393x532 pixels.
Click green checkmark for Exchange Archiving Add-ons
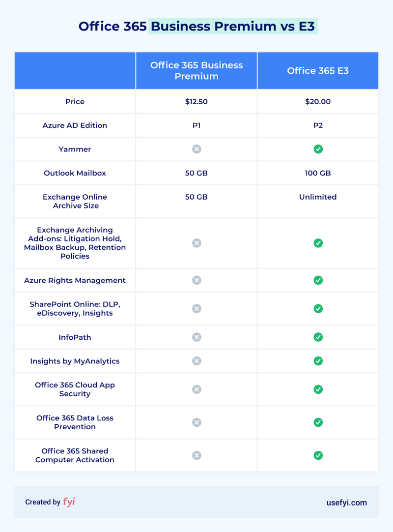pyautogui.click(x=318, y=243)
